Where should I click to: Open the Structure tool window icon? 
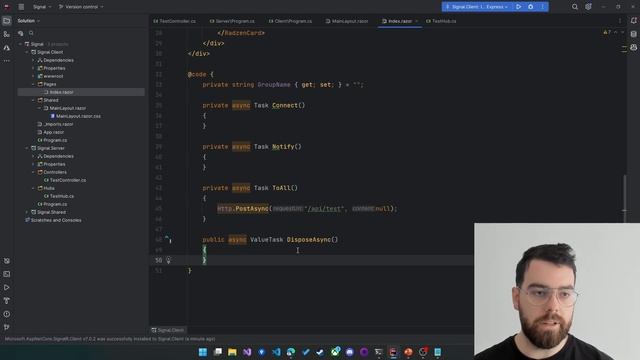[x=7, y=34]
